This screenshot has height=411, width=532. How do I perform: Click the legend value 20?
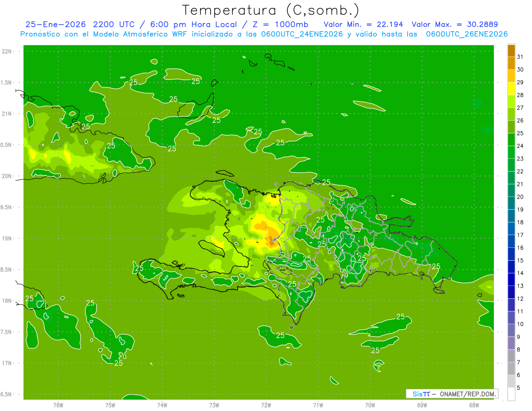point(520,197)
